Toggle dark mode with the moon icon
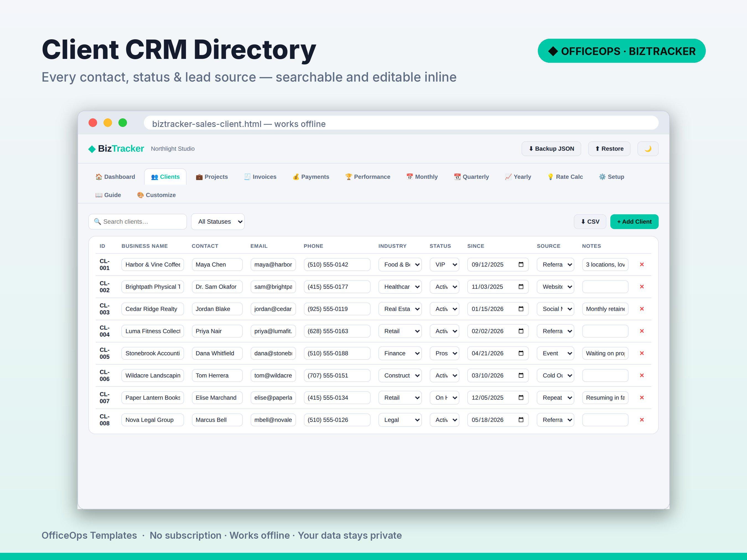Viewport: 747px width, 560px height. point(647,149)
